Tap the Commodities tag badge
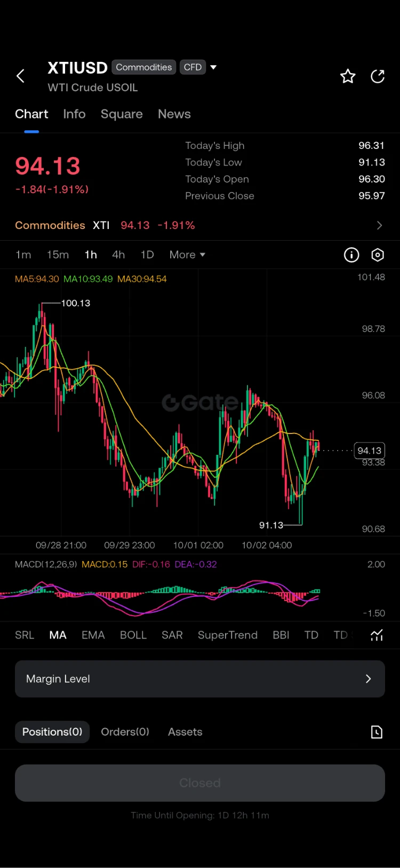 coord(144,67)
